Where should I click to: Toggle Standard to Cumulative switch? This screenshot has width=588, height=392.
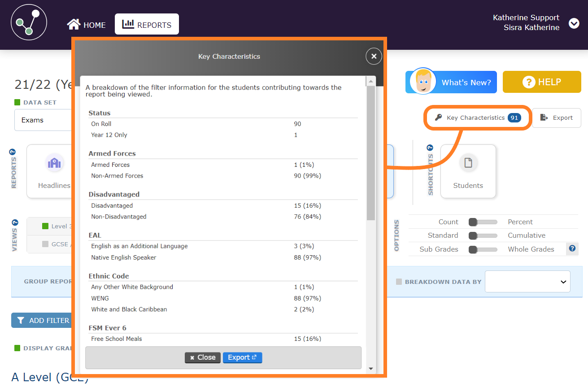point(483,235)
